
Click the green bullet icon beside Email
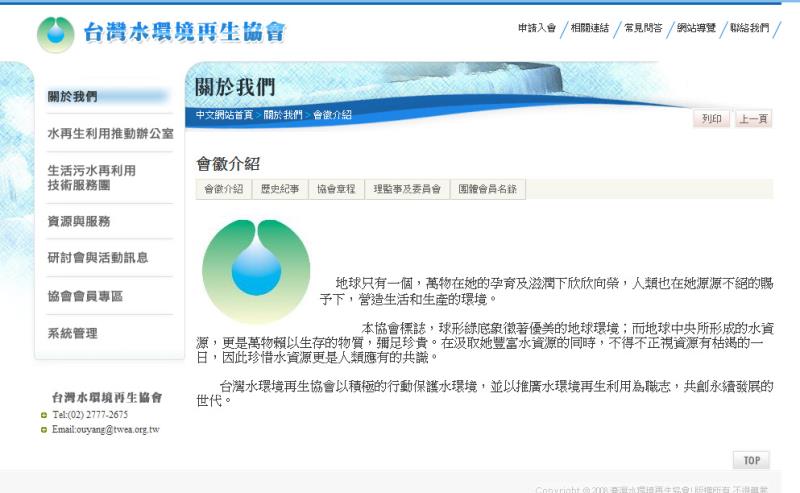pos(43,430)
